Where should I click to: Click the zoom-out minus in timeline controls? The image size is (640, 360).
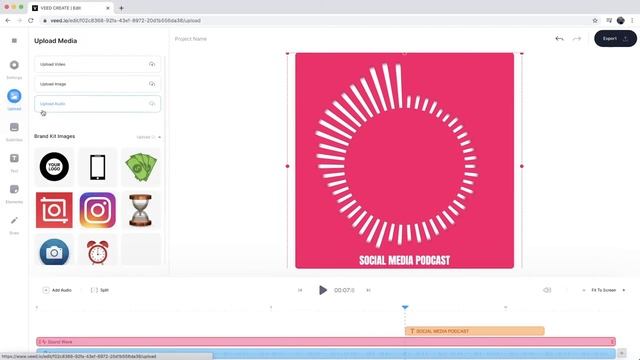tap(584, 290)
